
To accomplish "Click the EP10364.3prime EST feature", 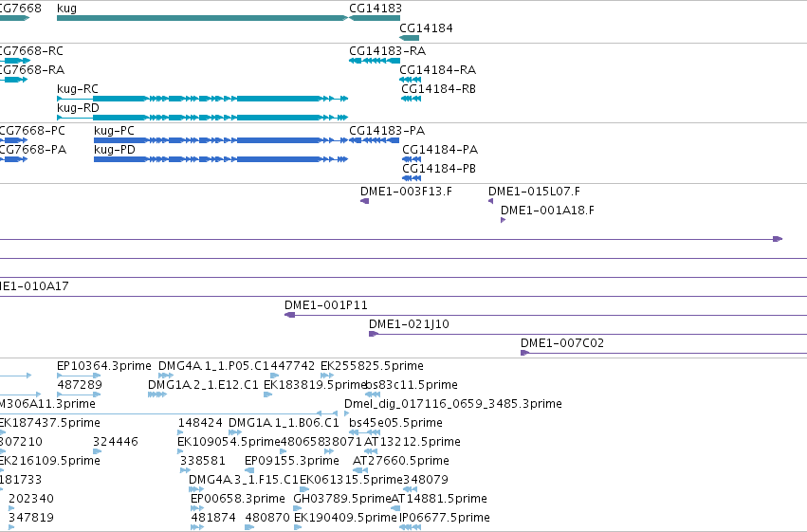I will 79,376.
